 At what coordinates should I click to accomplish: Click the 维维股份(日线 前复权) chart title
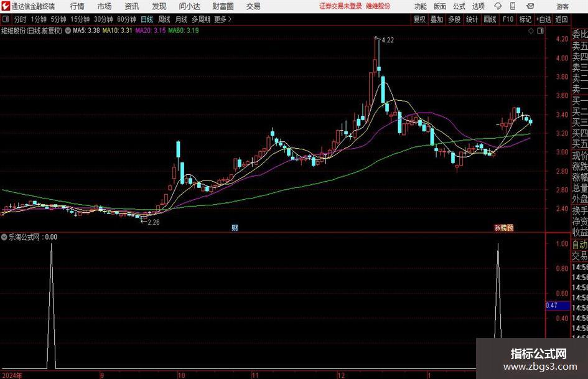click(32, 30)
